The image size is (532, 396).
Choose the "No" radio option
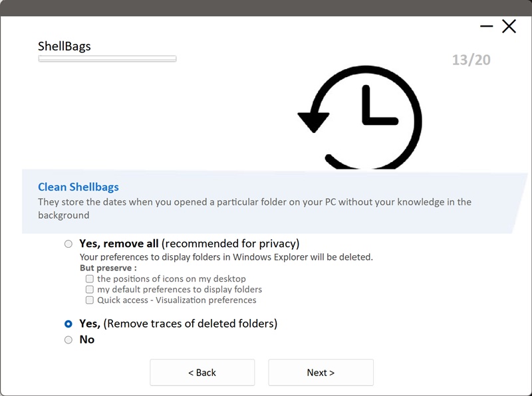coord(68,340)
